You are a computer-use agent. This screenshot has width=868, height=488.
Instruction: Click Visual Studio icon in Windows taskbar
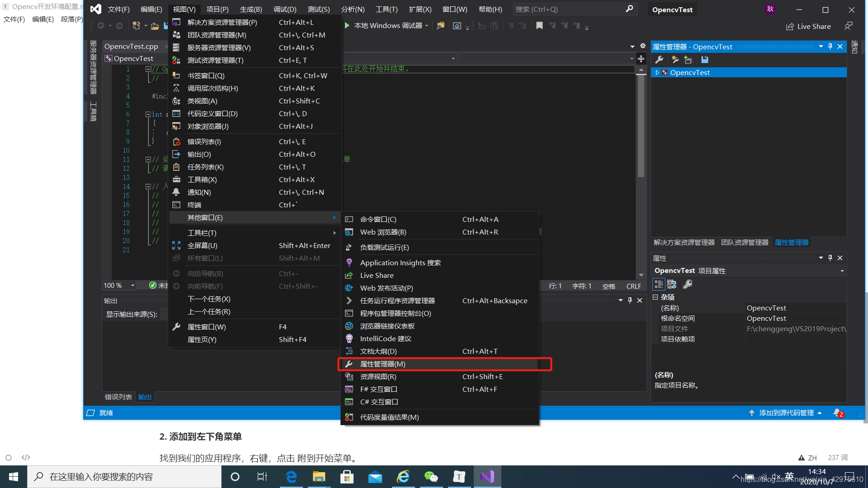487,477
